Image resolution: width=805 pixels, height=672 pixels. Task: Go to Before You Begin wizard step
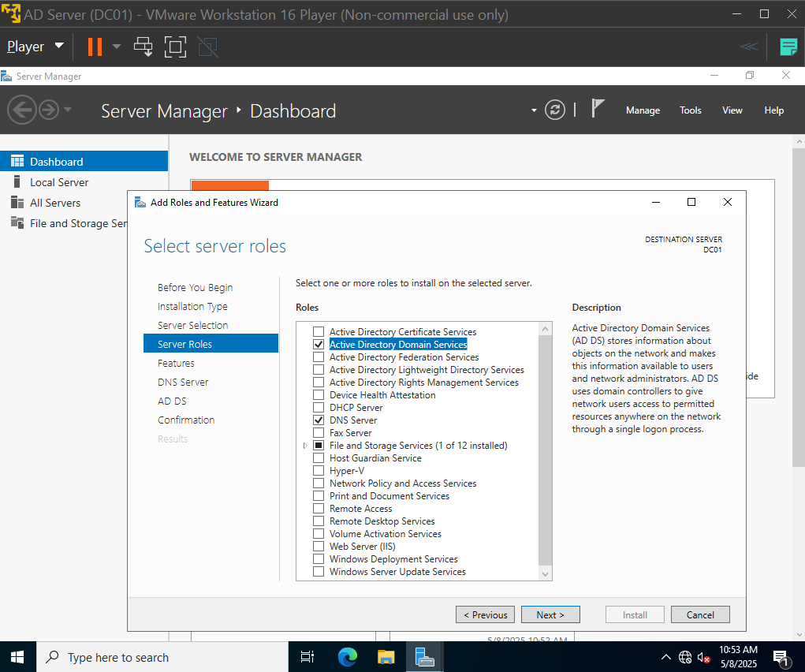coord(195,287)
